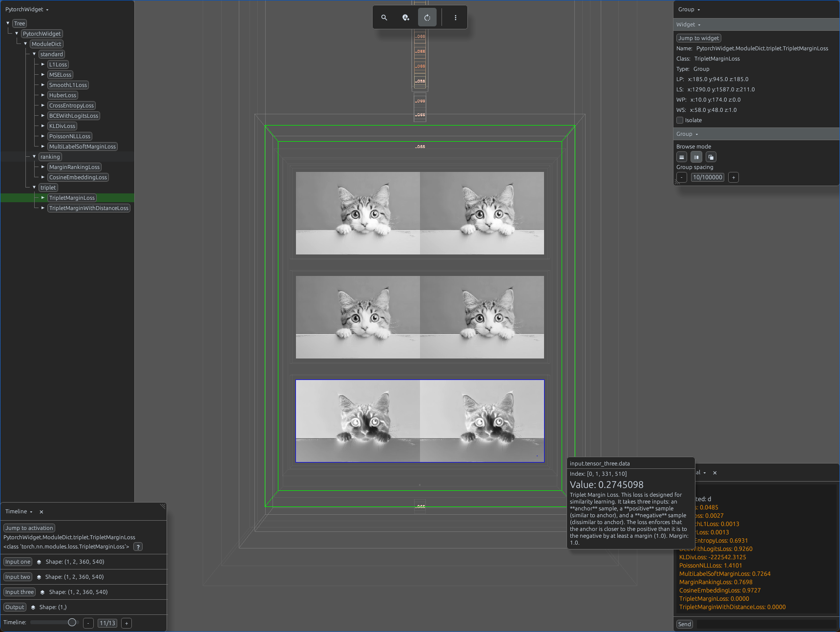The width and height of the screenshot is (840, 632).
Task: Click 'TripletMarginLoss: 0.0000' output line
Action: [714, 599]
